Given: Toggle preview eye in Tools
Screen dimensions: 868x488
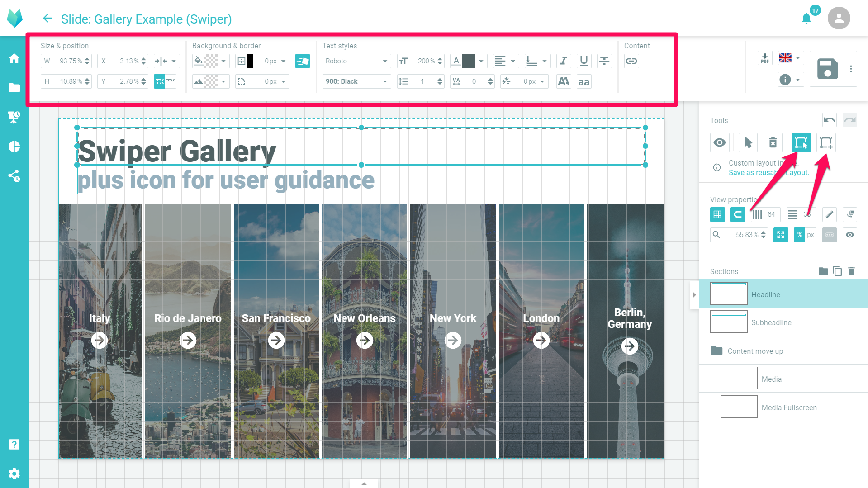Looking at the screenshot, I should pyautogui.click(x=720, y=143).
